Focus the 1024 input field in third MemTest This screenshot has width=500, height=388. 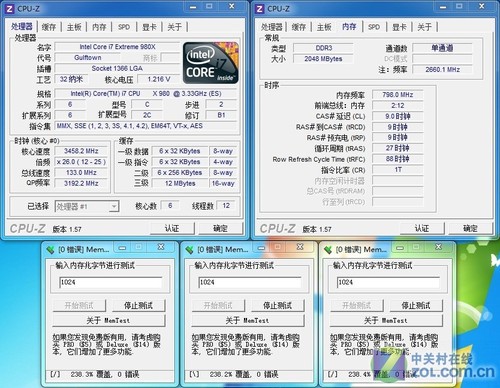click(388, 282)
